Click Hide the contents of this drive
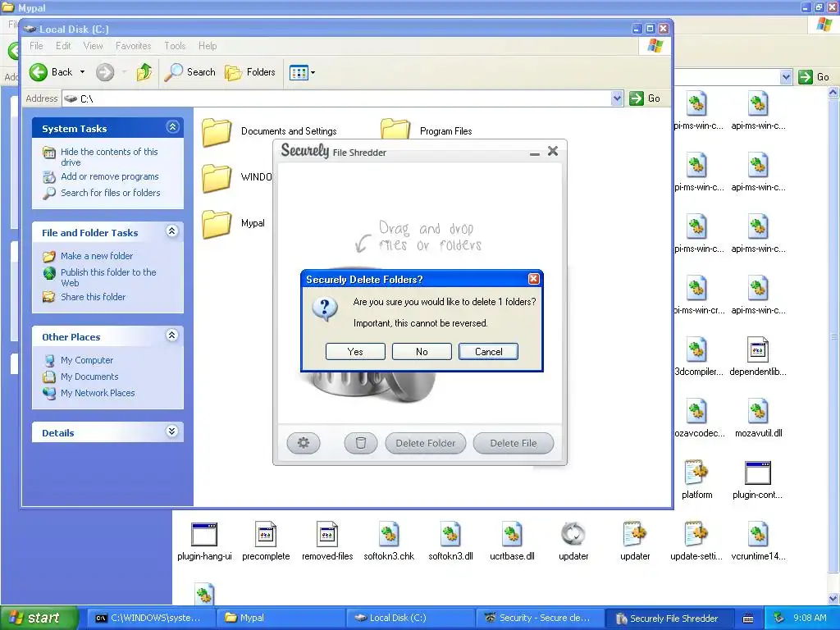The image size is (840, 630). tap(109, 157)
